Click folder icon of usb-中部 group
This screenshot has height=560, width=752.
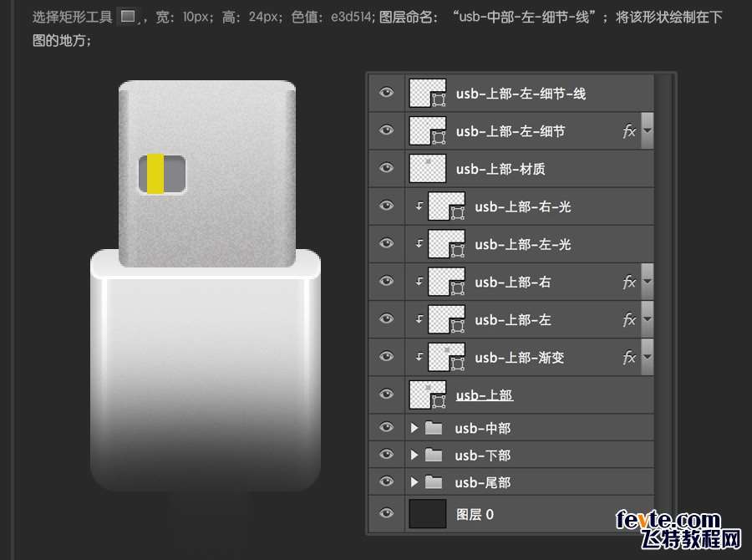click(434, 428)
